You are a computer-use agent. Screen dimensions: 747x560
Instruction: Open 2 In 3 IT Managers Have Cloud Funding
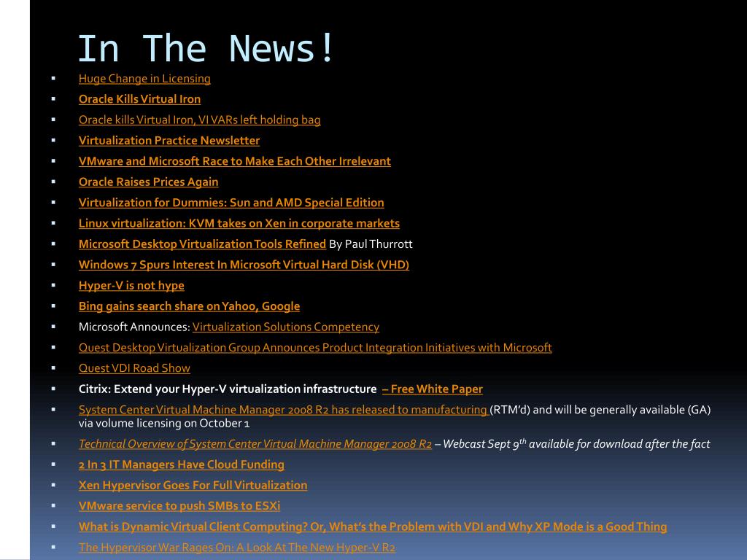tap(182, 464)
